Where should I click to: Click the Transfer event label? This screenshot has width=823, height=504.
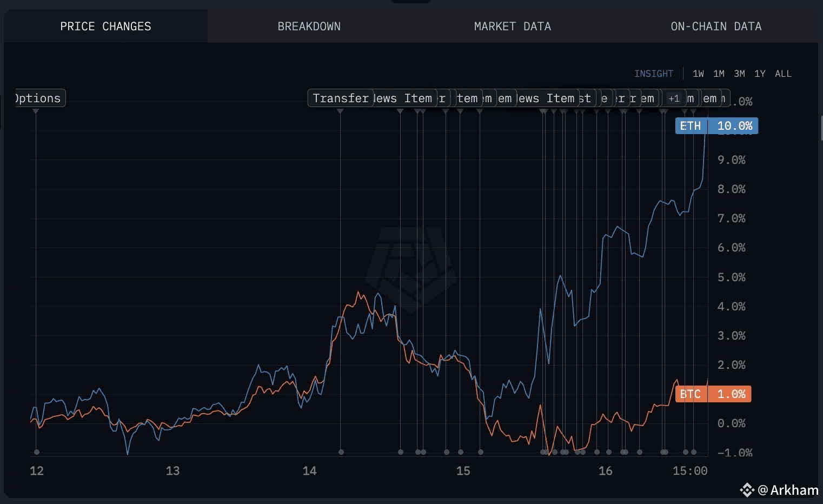click(x=341, y=98)
